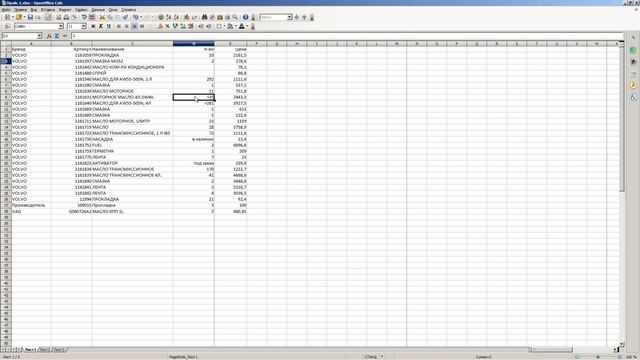The width and height of the screenshot is (640, 360).
Task: Expand the Borders dropdown arrow
Action: (x=224, y=26)
